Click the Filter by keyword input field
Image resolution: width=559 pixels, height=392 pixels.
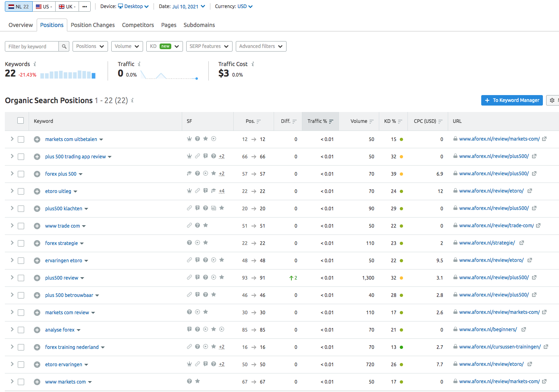click(x=32, y=46)
